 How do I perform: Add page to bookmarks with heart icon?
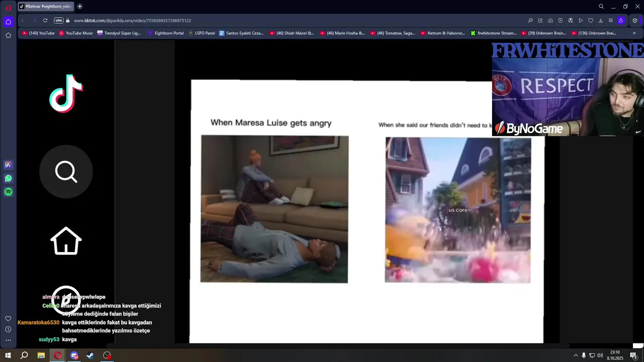591,21
